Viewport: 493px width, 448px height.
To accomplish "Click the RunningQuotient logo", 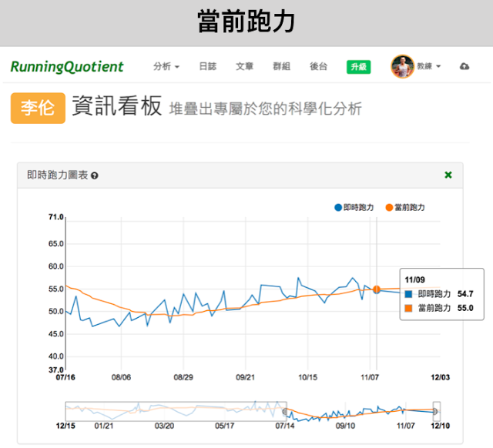I will [67, 67].
